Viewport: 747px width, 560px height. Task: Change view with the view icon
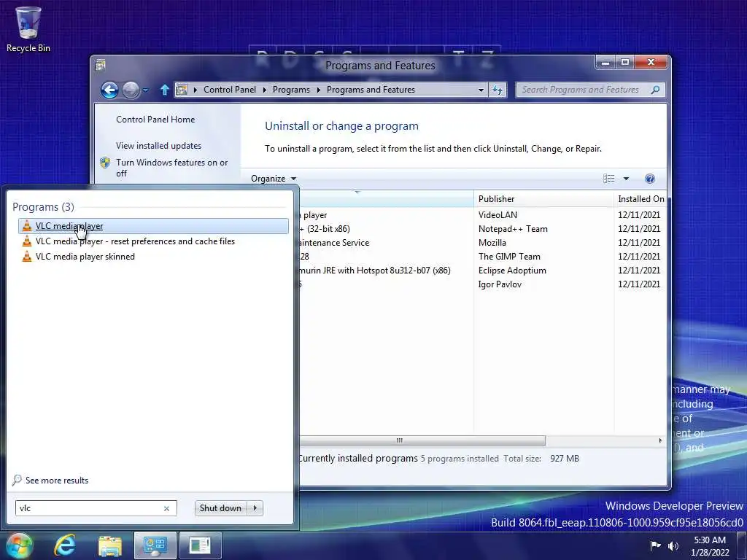tap(608, 179)
